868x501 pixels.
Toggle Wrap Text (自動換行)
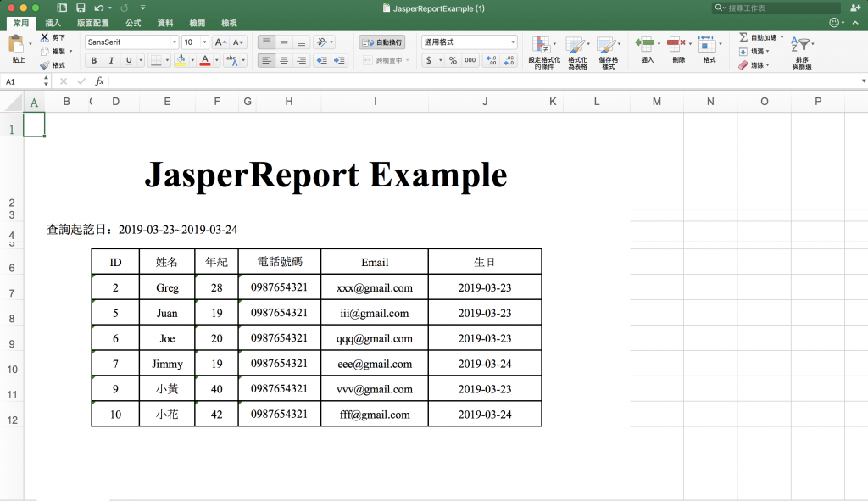(x=382, y=42)
